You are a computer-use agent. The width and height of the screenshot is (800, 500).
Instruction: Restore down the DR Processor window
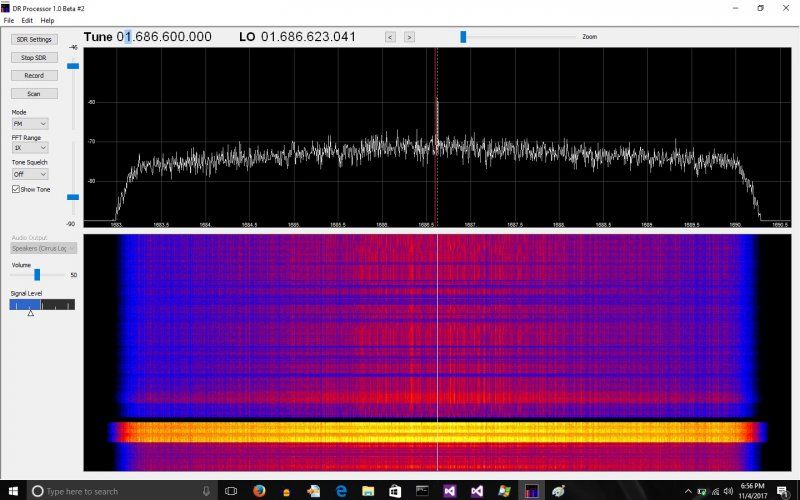coord(760,8)
